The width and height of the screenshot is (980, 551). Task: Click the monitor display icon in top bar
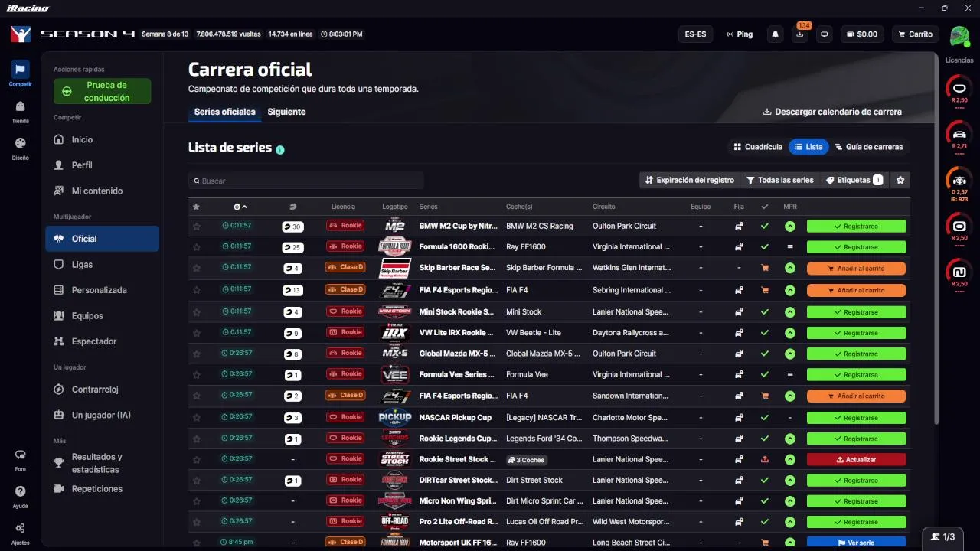824,34
